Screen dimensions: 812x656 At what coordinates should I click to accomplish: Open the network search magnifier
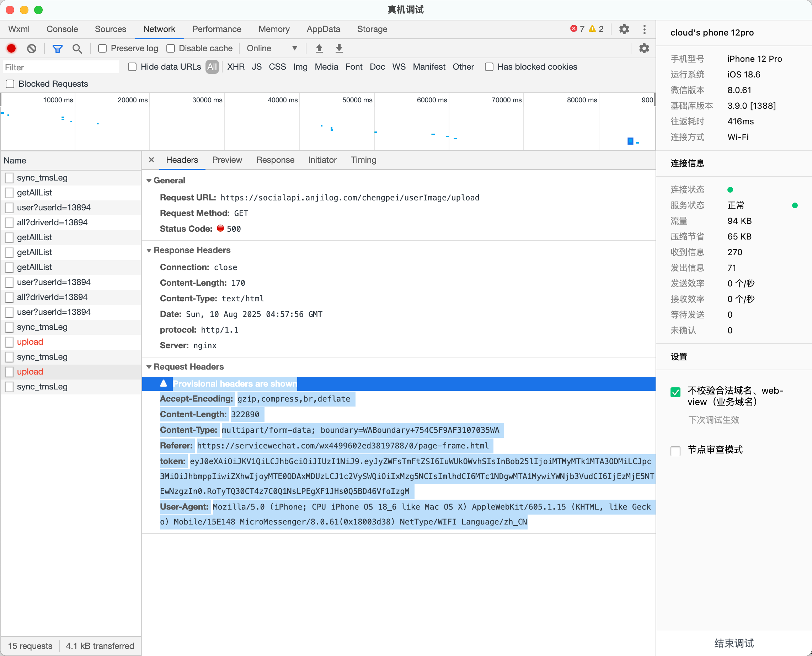pos(77,48)
